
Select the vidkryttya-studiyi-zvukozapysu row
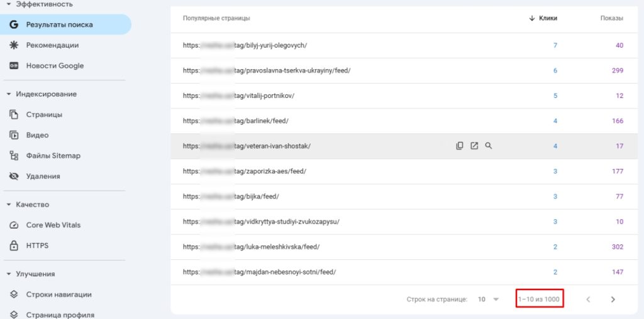pos(404,222)
